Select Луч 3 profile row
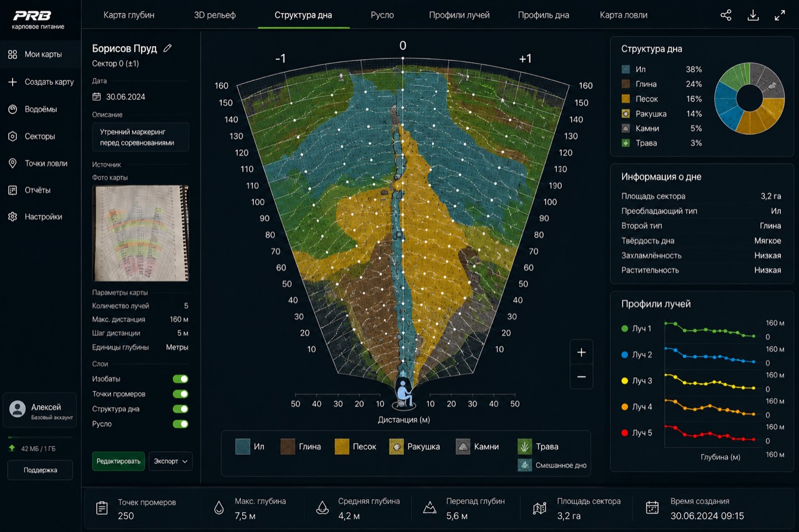 [x=703, y=381]
